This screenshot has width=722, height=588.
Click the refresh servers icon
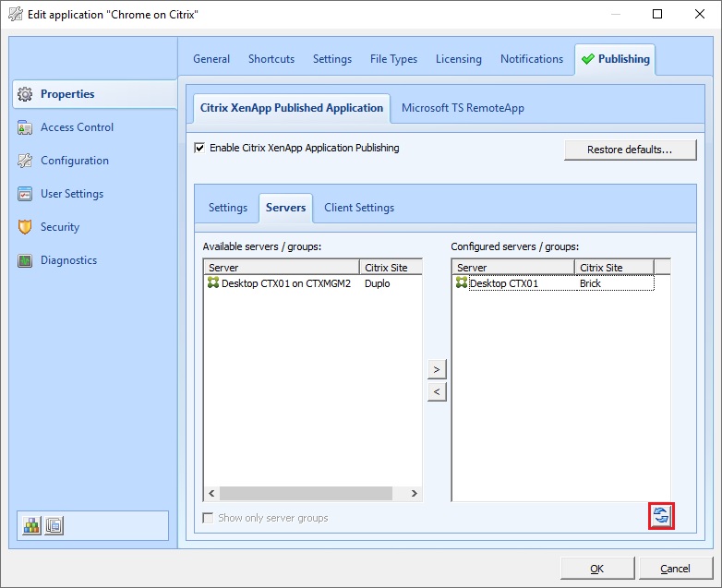661,517
